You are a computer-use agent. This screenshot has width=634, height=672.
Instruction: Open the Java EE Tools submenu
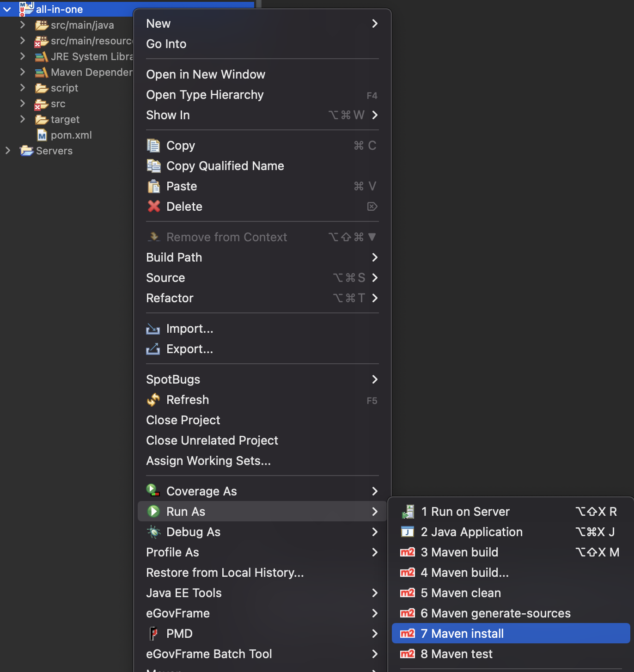point(262,593)
